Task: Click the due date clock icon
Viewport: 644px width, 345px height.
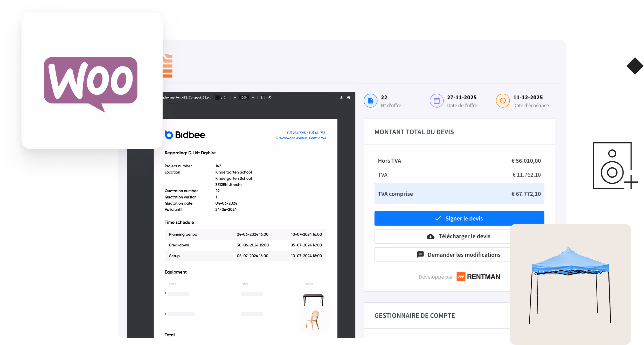Action: point(503,101)
